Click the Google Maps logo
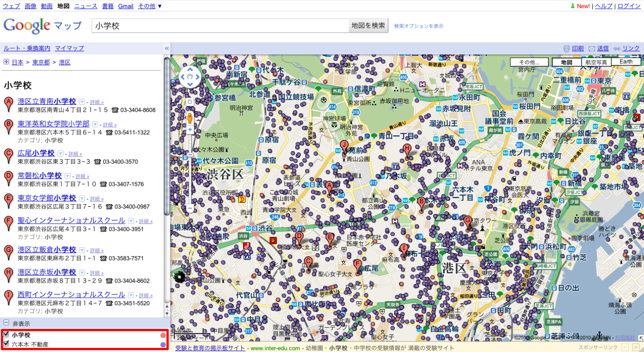The width and height of the screenshot is (644, 352). click(43, 25)
